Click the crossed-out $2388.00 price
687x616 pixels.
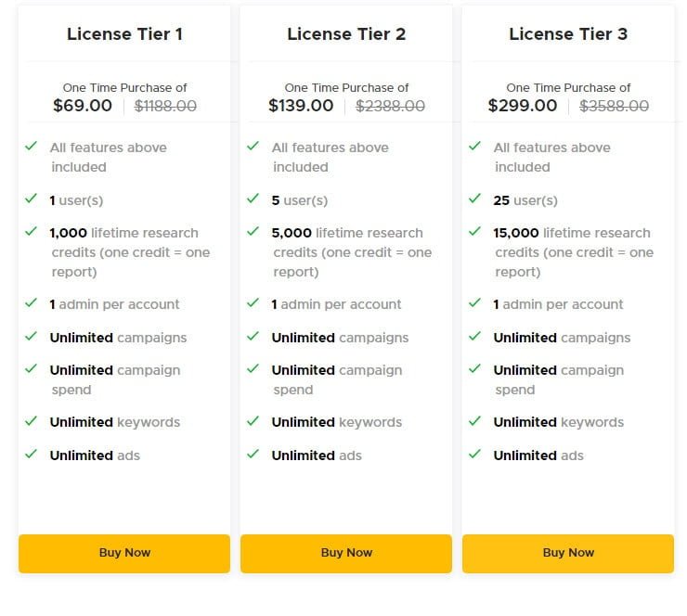point(390,106)
